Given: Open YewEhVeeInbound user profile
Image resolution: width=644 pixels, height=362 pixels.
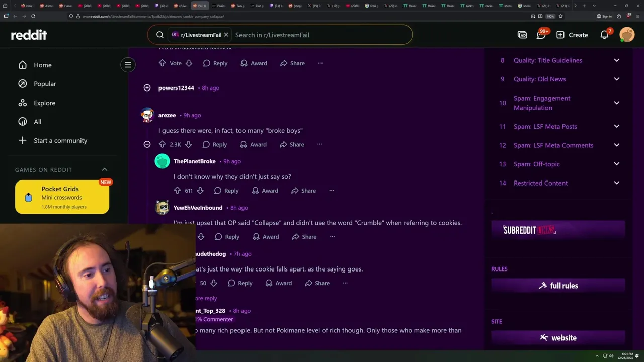Looking at the screenshot, I should 198,208.
